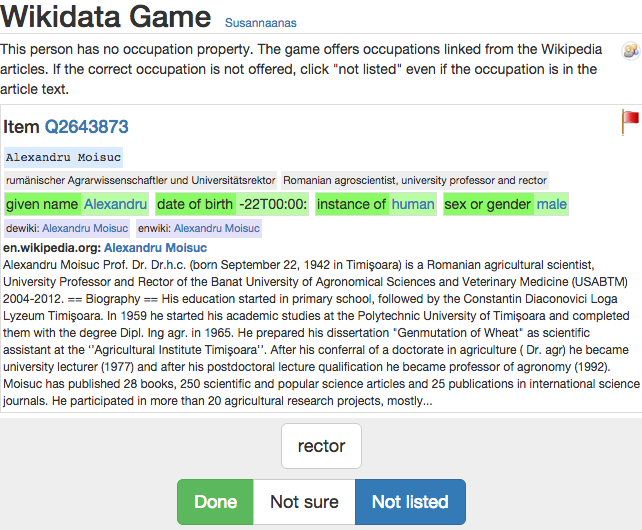This screenshot has height=530, width=642.
Task: Select the 'Not sure' option
Action: (x=304, y=502)
